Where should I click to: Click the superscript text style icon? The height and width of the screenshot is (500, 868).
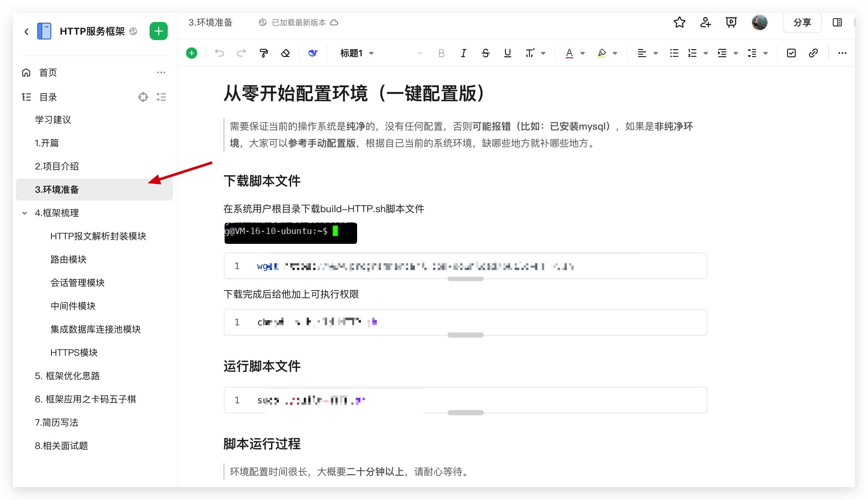click(529, 53)
